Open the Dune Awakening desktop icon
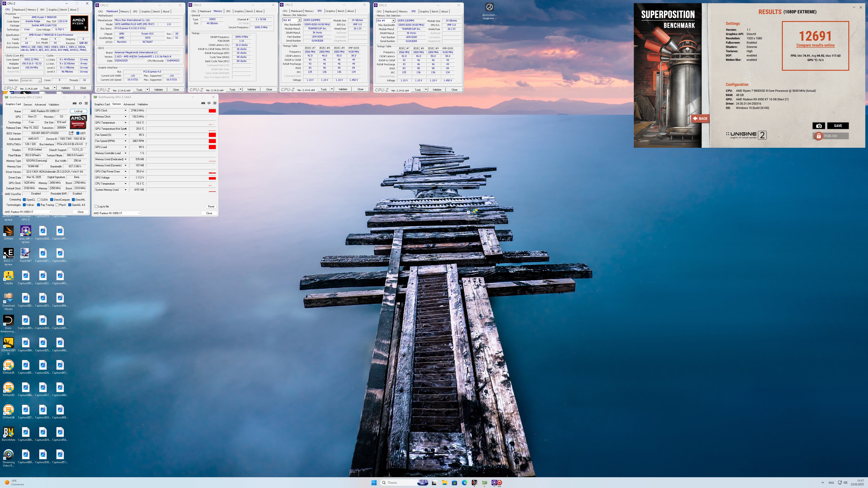 (x=8, y=324)
